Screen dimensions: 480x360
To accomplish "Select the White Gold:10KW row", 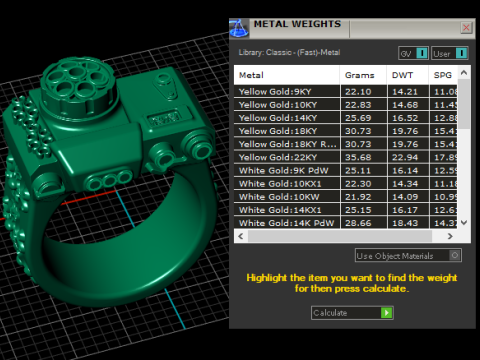I will [x=346, y=197].
